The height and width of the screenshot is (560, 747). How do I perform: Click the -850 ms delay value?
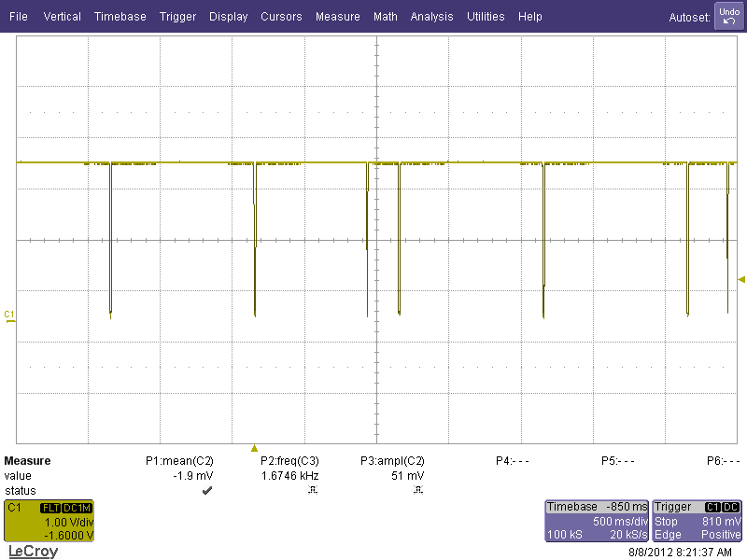click(x=627, y=507)
